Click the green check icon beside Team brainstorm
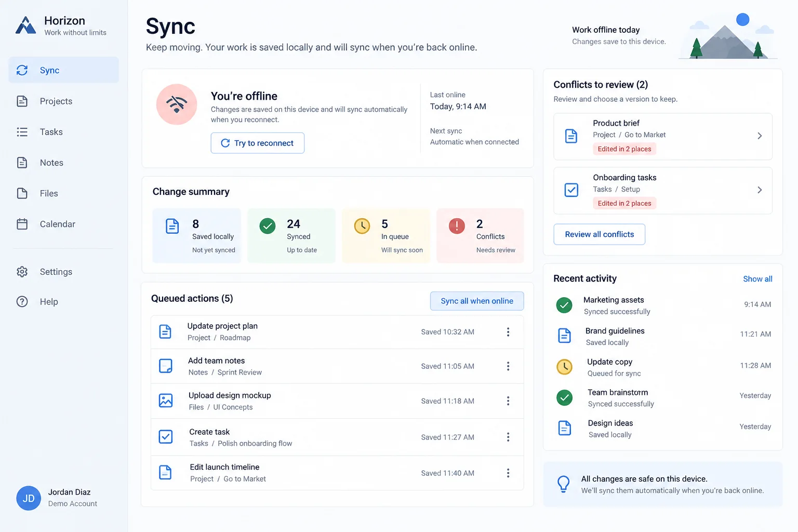The image size is (798, 532). click(564, 397)
